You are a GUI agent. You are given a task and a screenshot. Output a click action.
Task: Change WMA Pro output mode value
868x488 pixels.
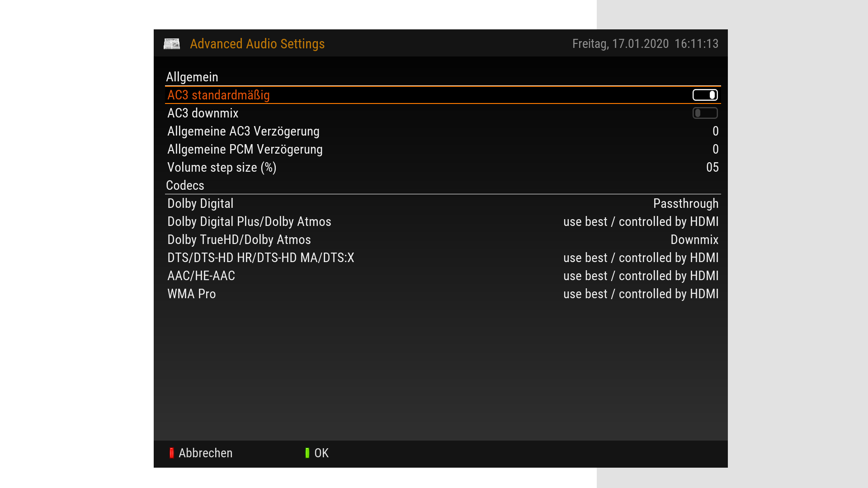click(641, 294)
